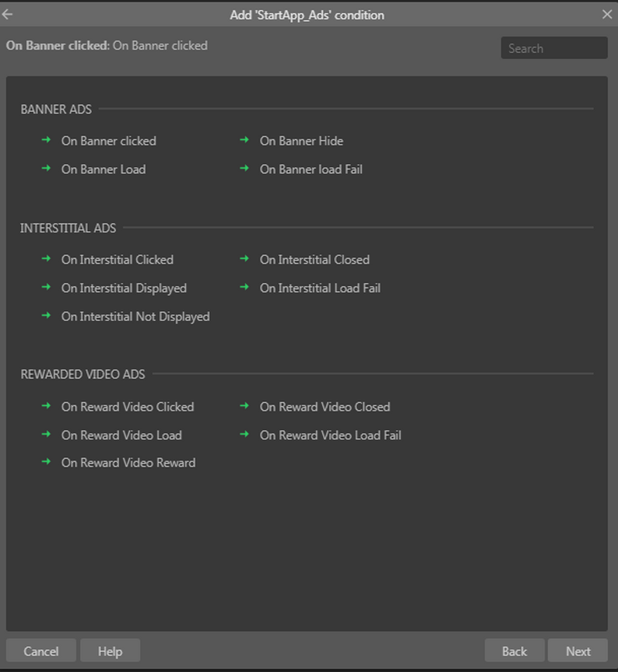
Task: Select the 'On Banner clicked' condition text
Action: (x=108, y=141)
